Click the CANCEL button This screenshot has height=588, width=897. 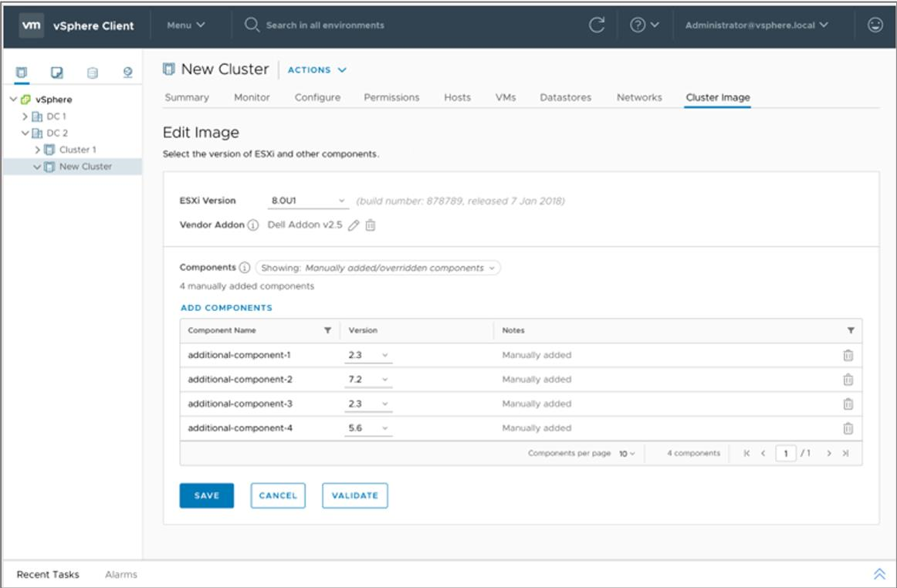(278, 495)
